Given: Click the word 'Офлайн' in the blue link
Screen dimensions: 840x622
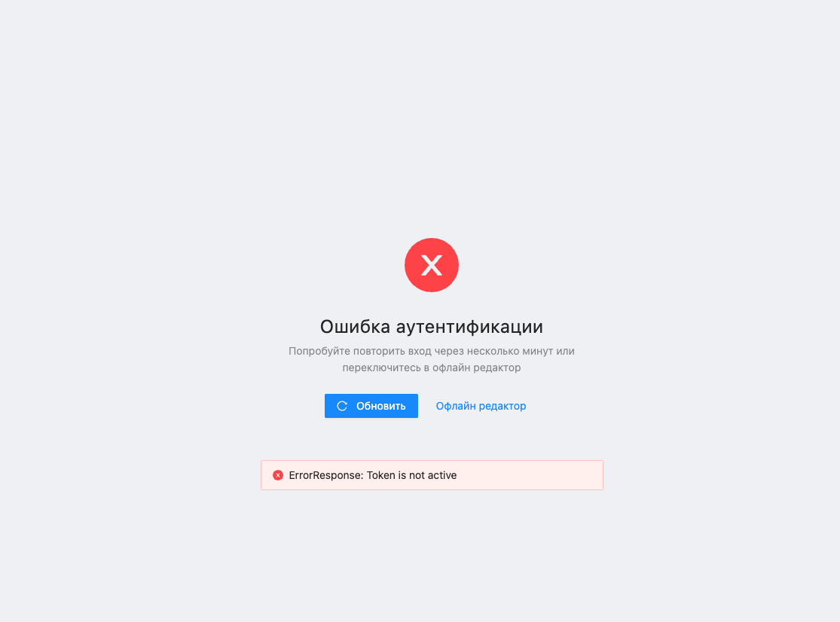Looking at the screenshot, I should [456, 407].
